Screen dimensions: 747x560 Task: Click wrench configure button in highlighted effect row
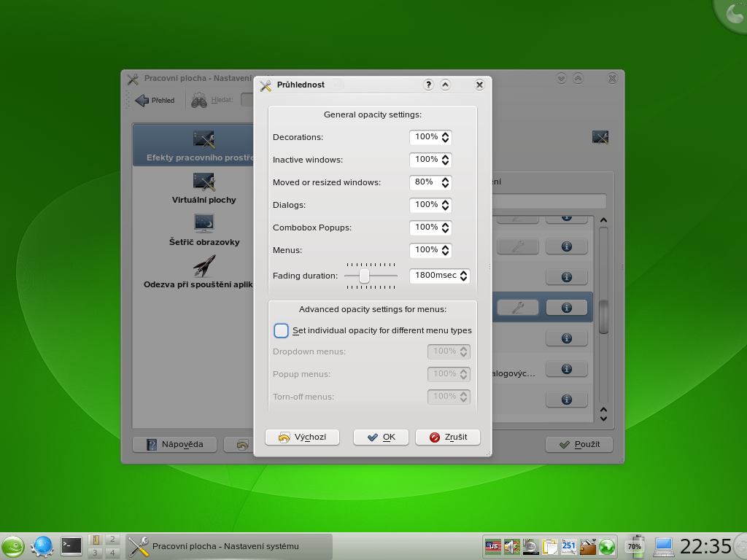pyautogui.click(x=518, y=308)
